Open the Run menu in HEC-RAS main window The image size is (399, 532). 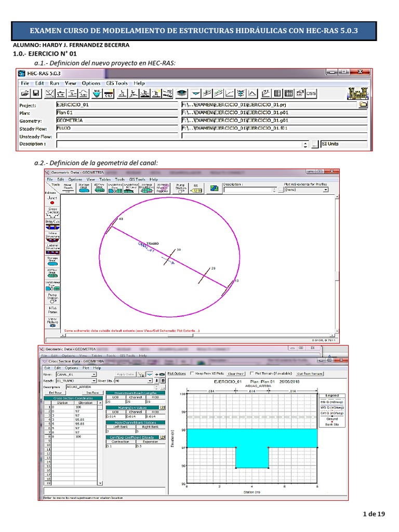(x=54, y=83)
